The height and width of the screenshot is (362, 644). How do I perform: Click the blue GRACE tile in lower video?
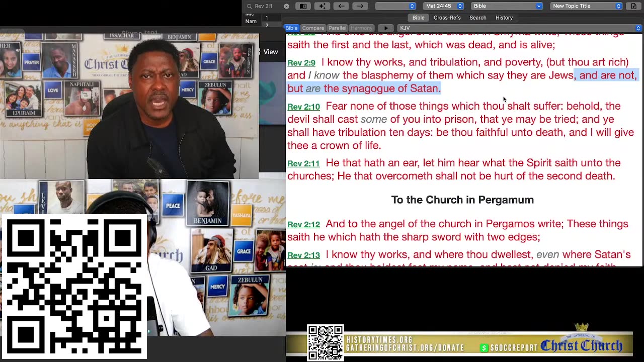(x=244, y=251)
